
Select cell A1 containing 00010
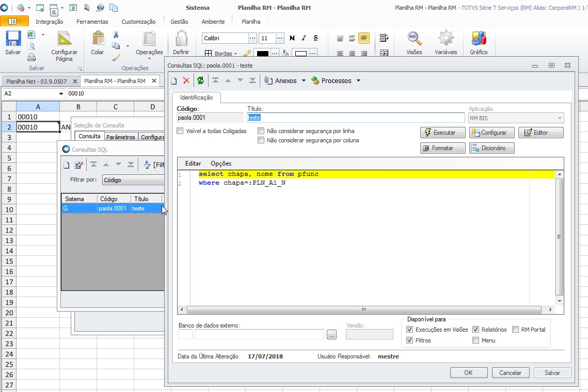click(x=38, y=117)
